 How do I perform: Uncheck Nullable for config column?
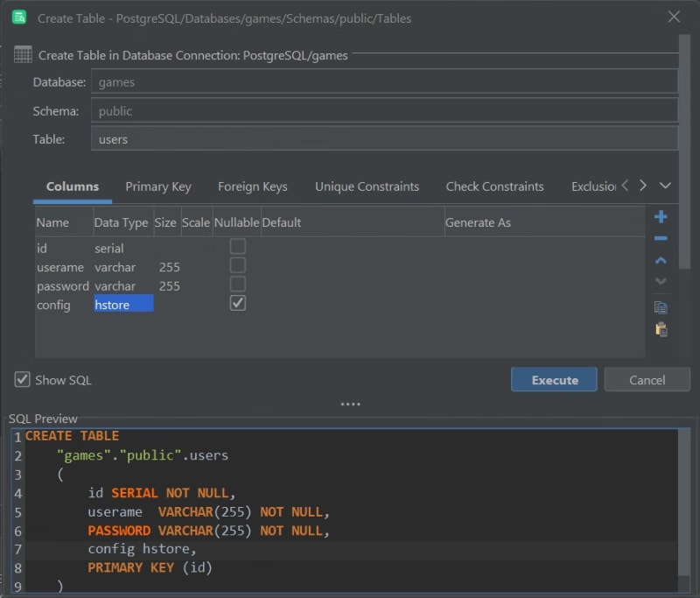(x=237, y=303)
